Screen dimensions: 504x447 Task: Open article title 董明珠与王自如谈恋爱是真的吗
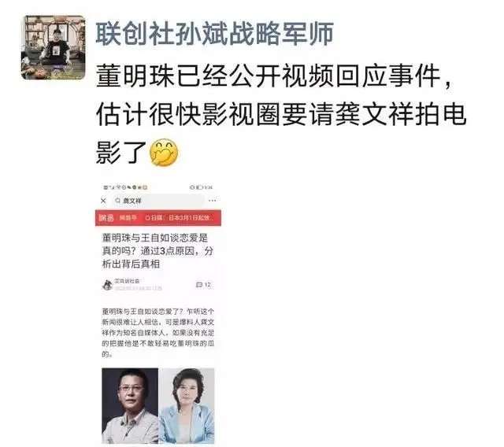(x=157, y=251)
